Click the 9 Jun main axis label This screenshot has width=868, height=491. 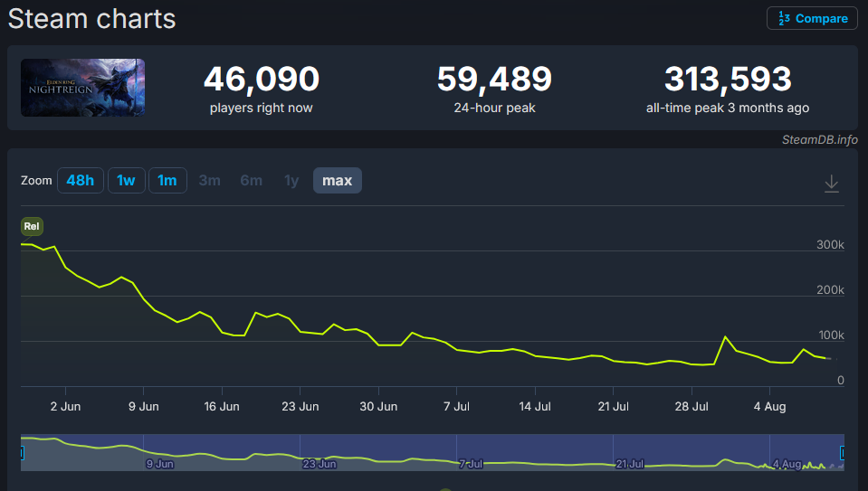(x=143, y=406)
